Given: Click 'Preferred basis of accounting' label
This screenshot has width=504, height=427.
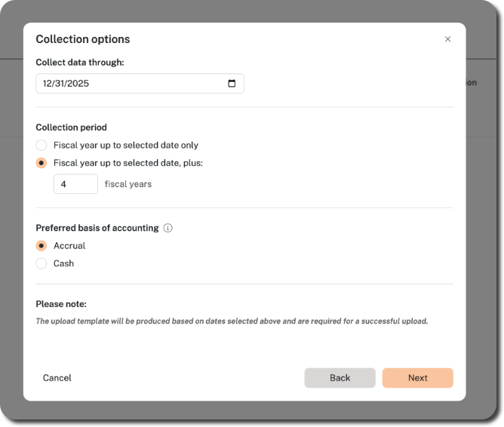Looking at the screenshot, I should 97,228.
